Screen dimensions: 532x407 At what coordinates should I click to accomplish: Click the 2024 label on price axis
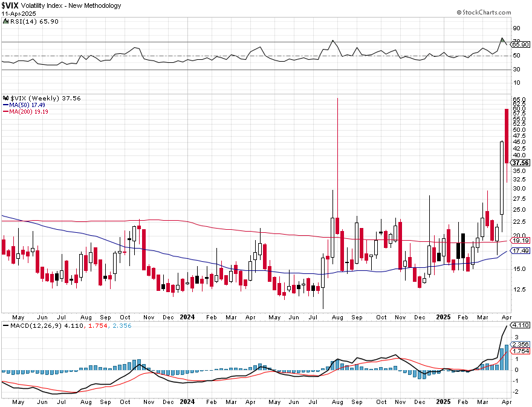point(187,317)
